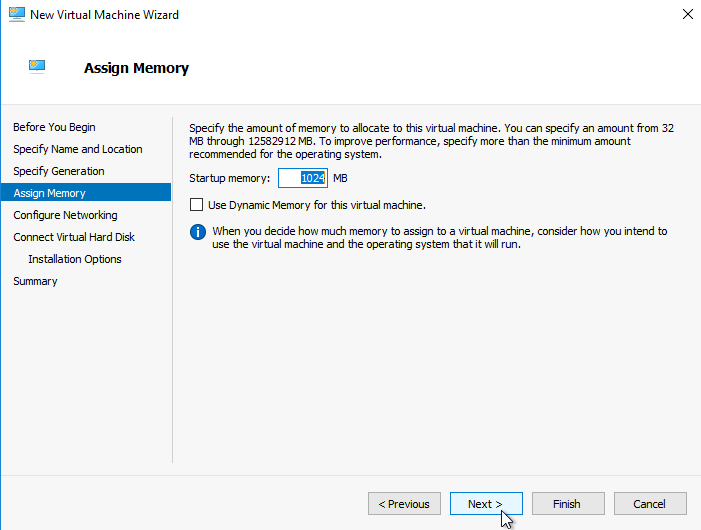701x530 pixels.
Task: Click the Use Dynamic Memory label text
Action: [317, 205]
